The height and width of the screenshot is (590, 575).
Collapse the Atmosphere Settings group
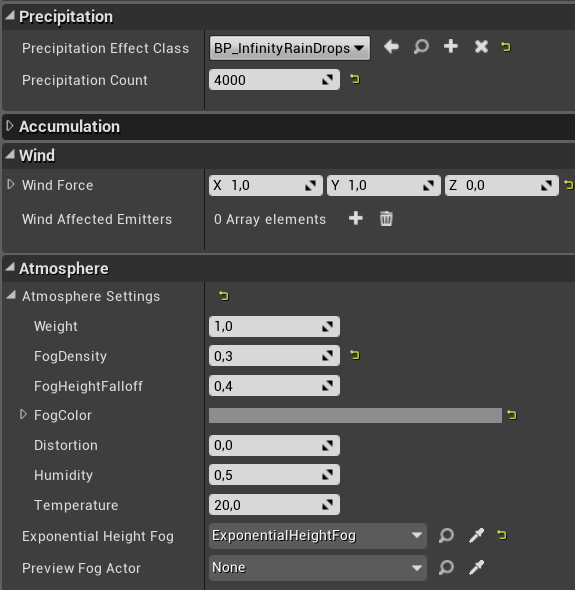pos(11,296)
